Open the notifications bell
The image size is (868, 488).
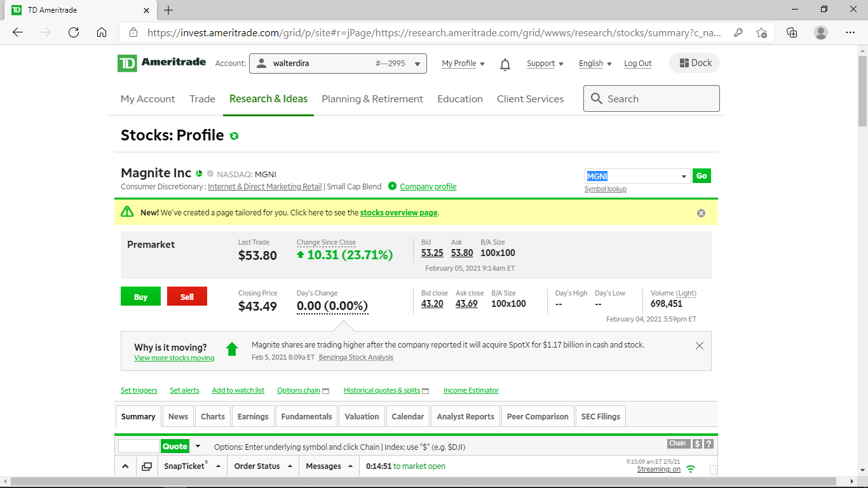point(505,64)
